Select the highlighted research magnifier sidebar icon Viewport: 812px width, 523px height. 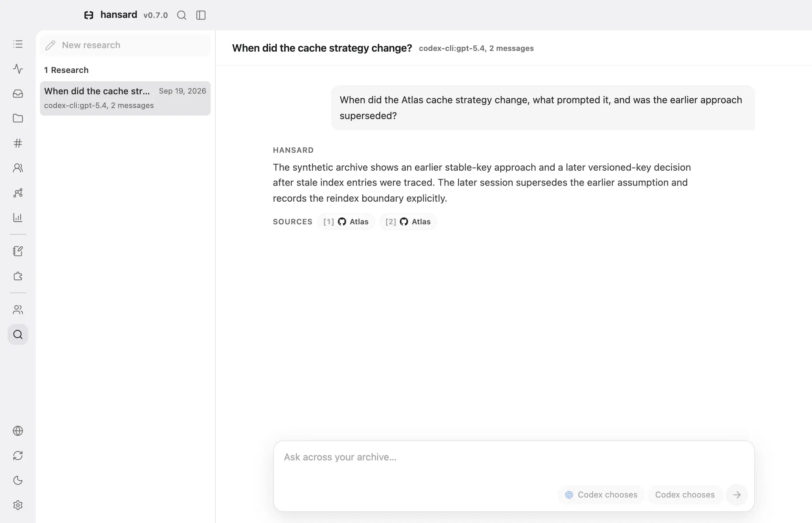coord(18,334)
